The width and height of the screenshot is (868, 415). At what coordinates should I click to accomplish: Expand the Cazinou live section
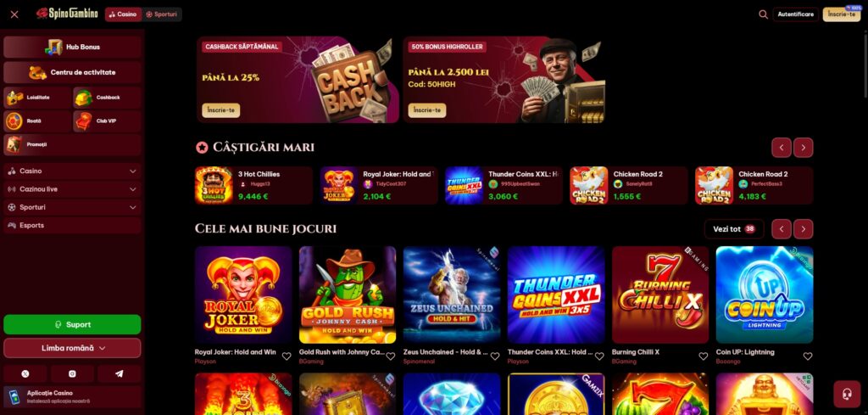(x=72, y=189)
